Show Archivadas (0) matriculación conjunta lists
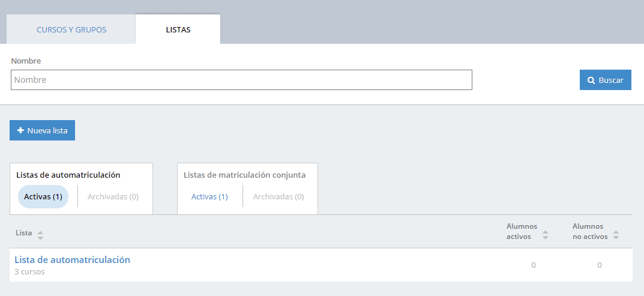Image resolution: width=644 pixels, height=296 pixels. [278, 196]
